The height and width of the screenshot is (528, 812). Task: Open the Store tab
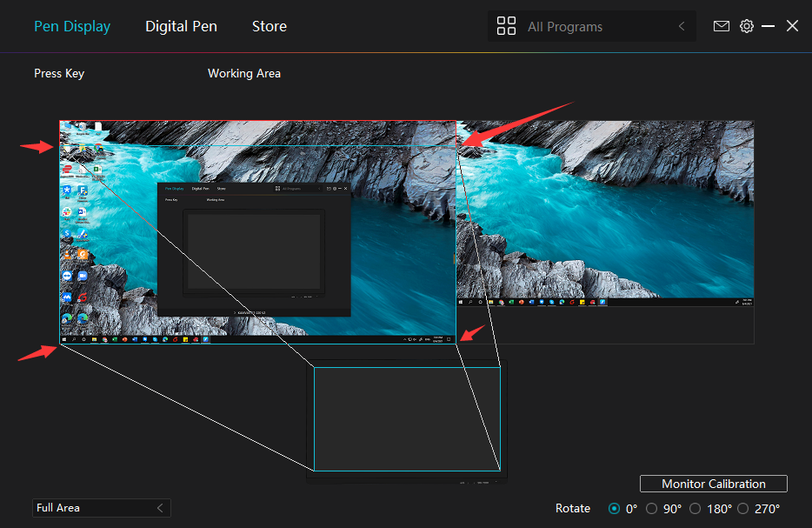coord(269,26)
